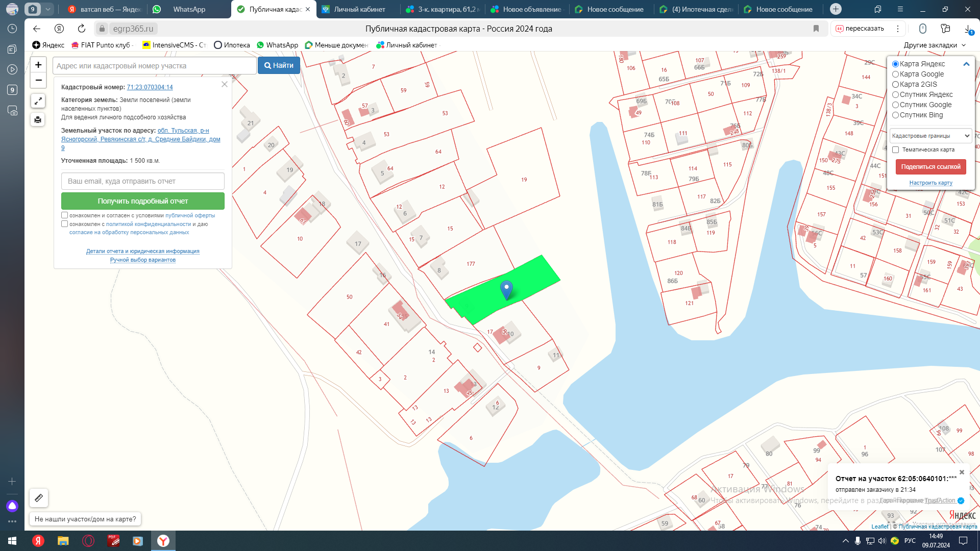Enable Тематическая карта checkbox
980x551 pixels.
click(x=895, y=150)
